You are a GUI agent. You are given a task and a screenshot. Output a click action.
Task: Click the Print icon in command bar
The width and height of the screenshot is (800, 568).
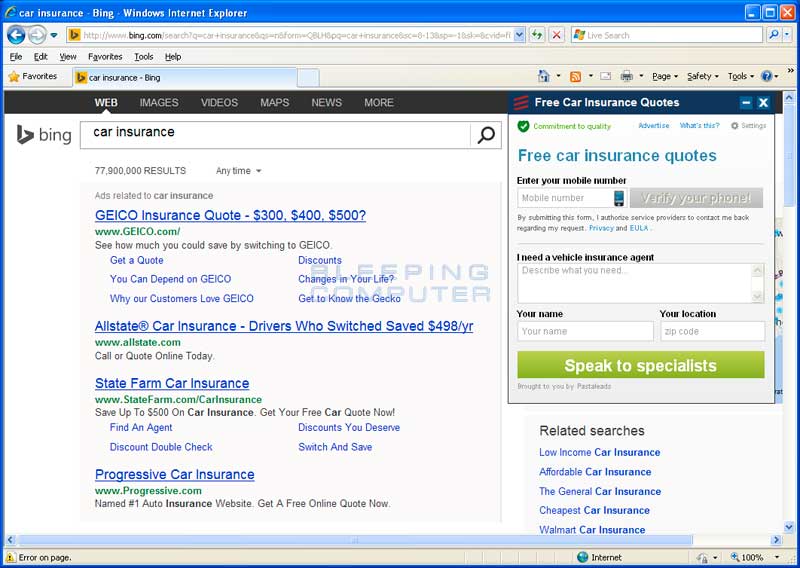[627, 76]
